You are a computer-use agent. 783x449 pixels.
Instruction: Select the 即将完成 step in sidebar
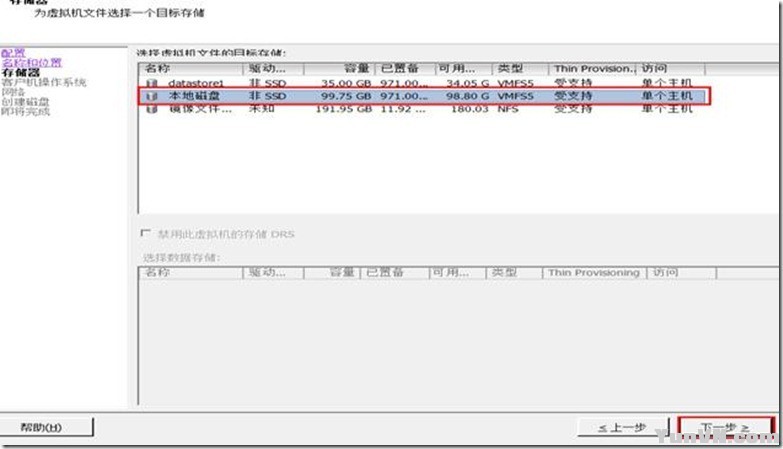(25, 111)
